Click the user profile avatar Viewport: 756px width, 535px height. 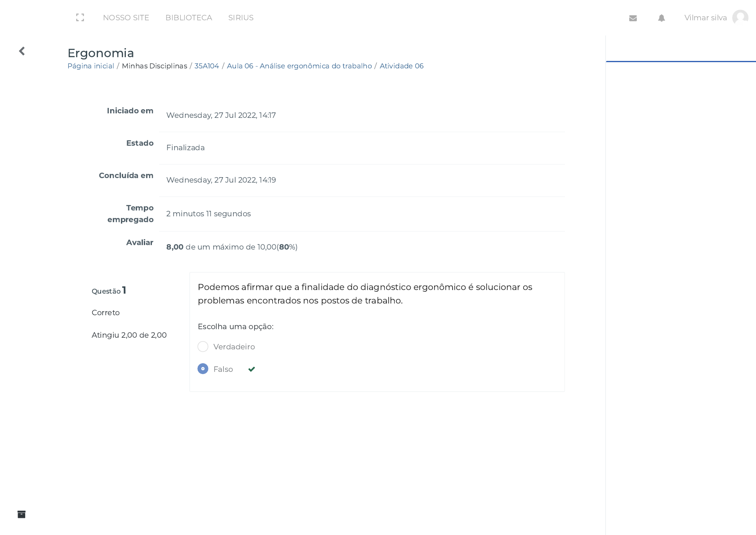740,18
